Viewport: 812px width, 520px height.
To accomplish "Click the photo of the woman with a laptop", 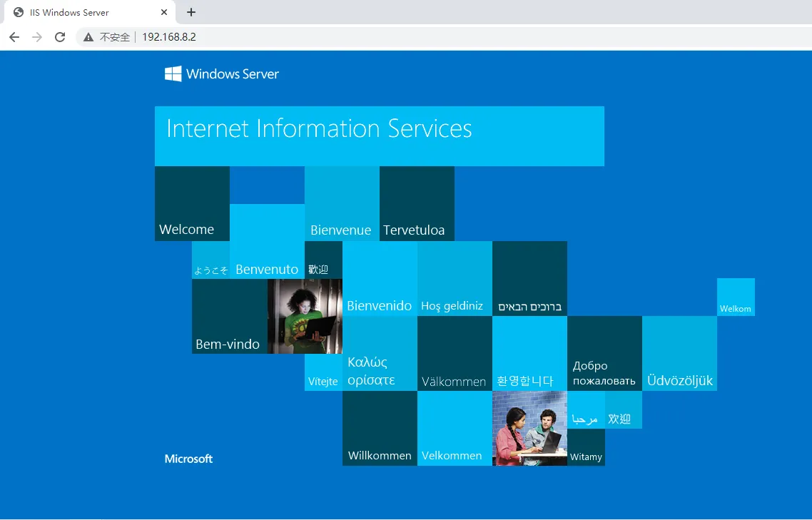I will tap(305, 316).
